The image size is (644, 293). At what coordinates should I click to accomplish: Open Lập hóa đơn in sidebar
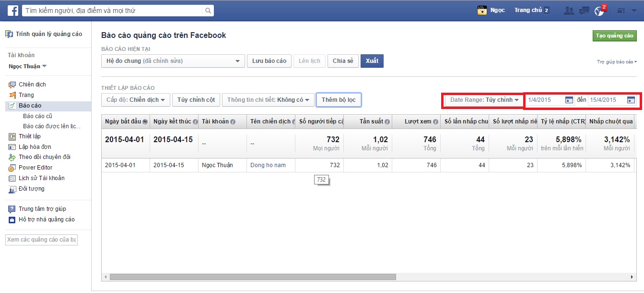(x=35, y=147)
